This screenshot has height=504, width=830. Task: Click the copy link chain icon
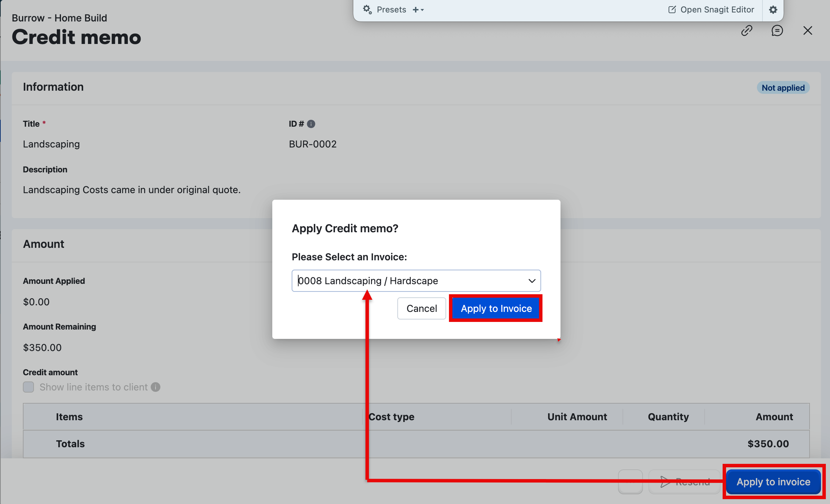click(x=747, y=30)
